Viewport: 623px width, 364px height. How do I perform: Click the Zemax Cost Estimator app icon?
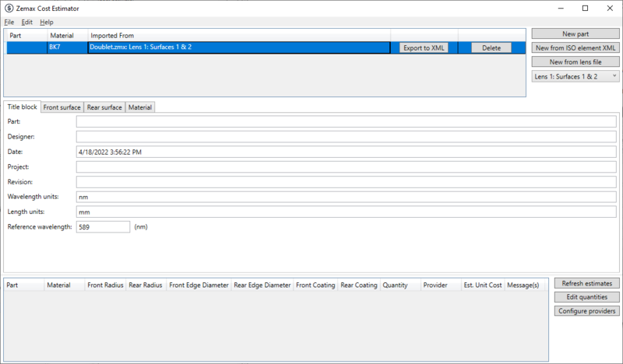9,9
